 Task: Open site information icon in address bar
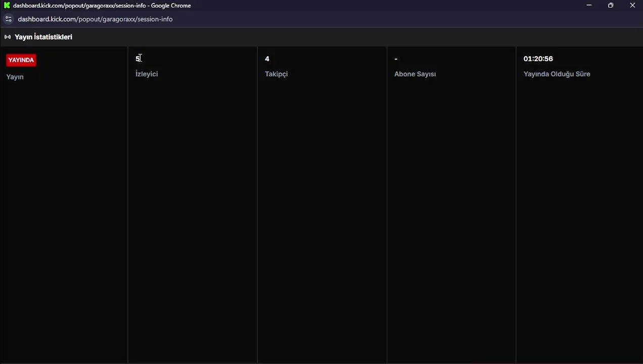(x=8, y=19)
